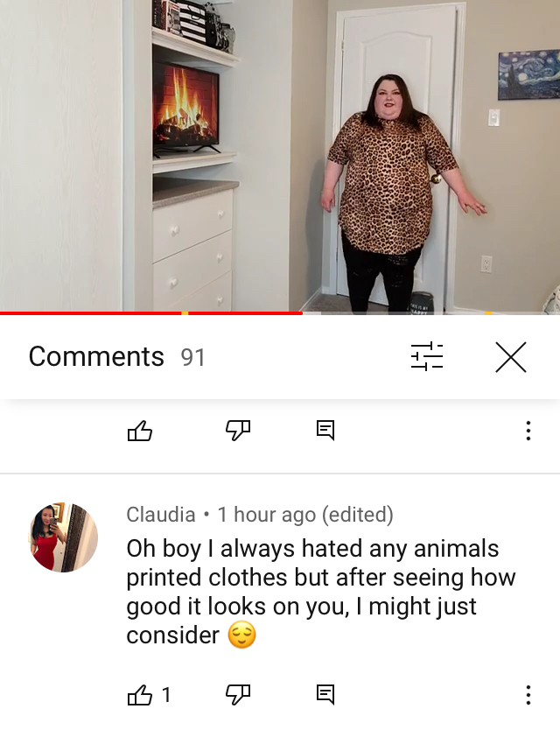The height and width of the screenshot is (737, 560).
Task: Expand Claudia's animal print comment text
Action: 321,592
